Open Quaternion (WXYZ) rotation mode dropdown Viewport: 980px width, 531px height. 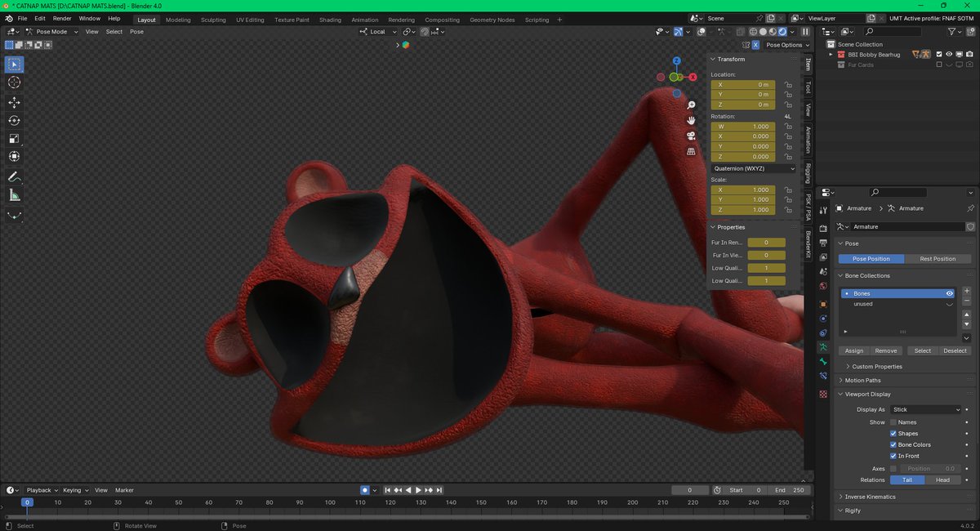click(x=754, y=168)
